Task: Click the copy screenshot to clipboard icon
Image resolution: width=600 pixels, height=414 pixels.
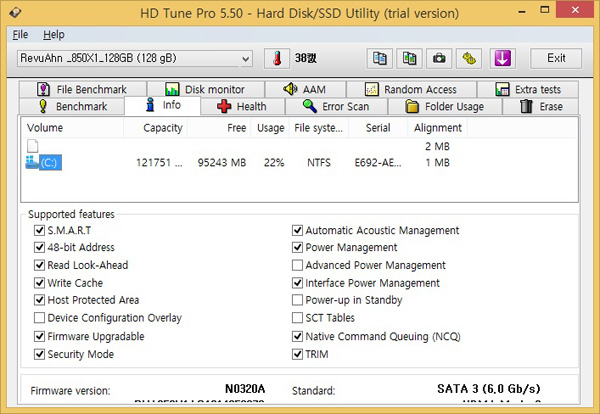Action: [409, 59]
